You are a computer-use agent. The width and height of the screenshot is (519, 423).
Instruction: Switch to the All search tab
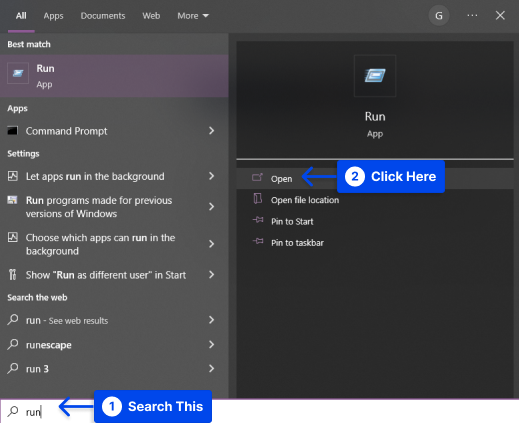coord(21,16)
